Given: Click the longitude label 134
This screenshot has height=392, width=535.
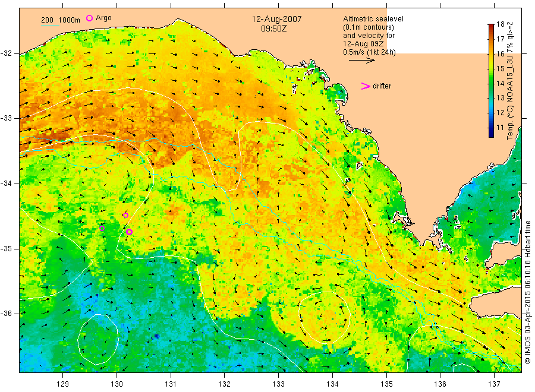Looking at the screenshot, I should coord(332,384).
